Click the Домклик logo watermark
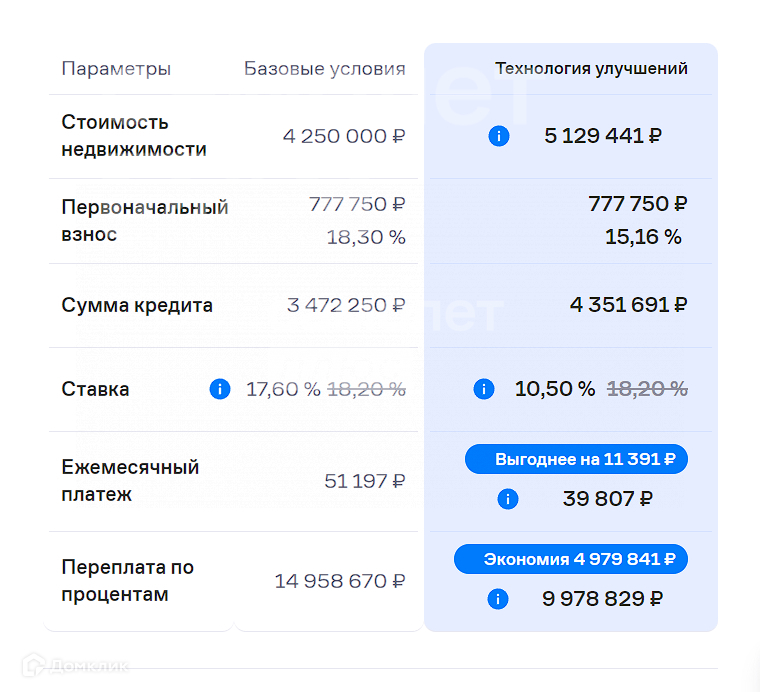The image size is (760, 692). coord(76,665)
